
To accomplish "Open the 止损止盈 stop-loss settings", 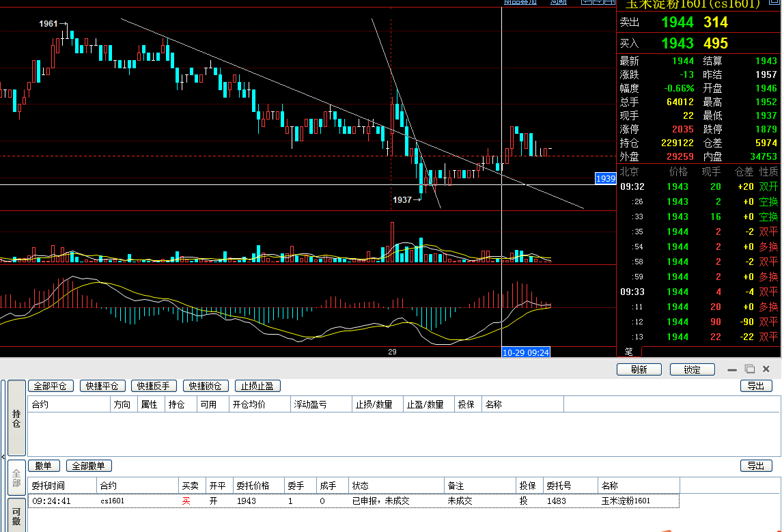I will pos(257,386).
